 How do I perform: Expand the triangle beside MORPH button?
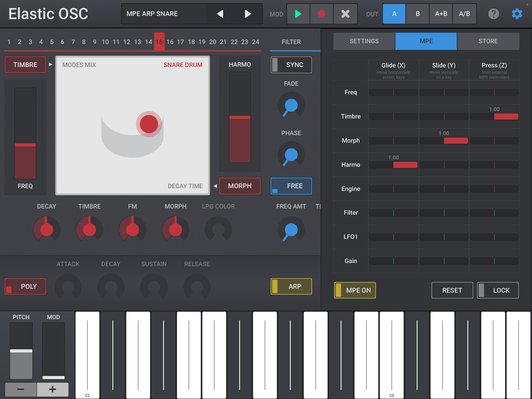(x=215, y=186)
